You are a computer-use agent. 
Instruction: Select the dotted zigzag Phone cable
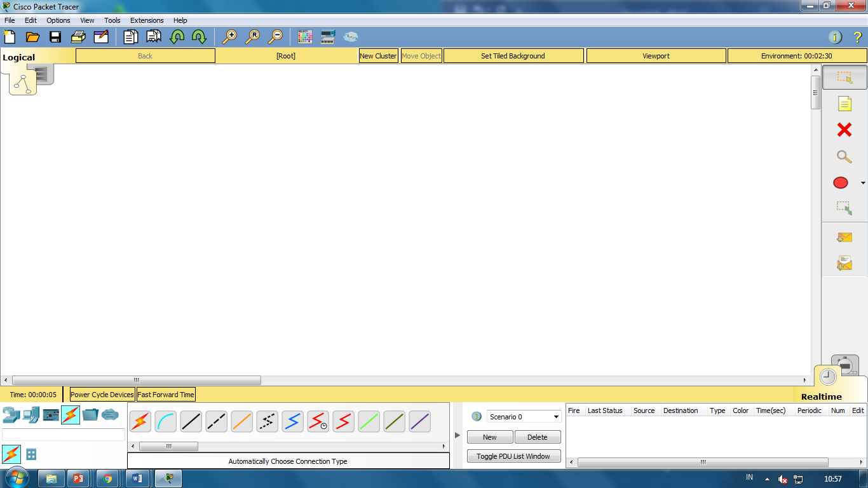(268, 421)
